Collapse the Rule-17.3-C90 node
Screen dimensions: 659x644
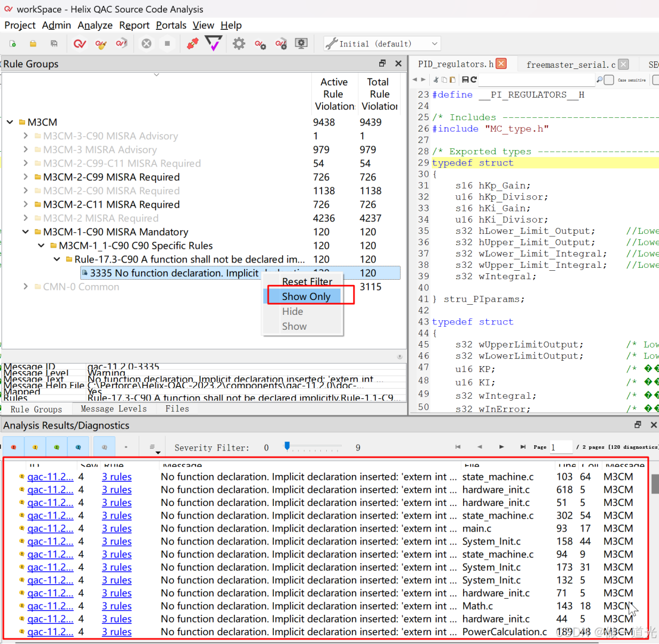click(57, 259)
